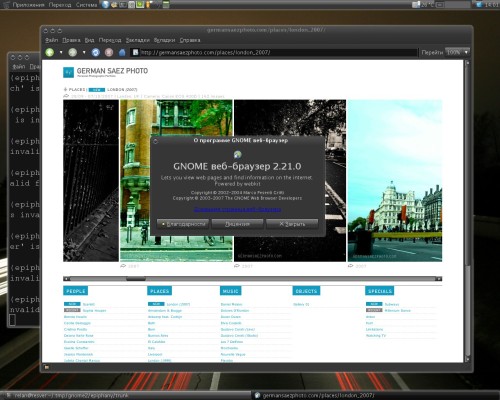
Task: Click the globe icon in About dialog
Action: 237,154
